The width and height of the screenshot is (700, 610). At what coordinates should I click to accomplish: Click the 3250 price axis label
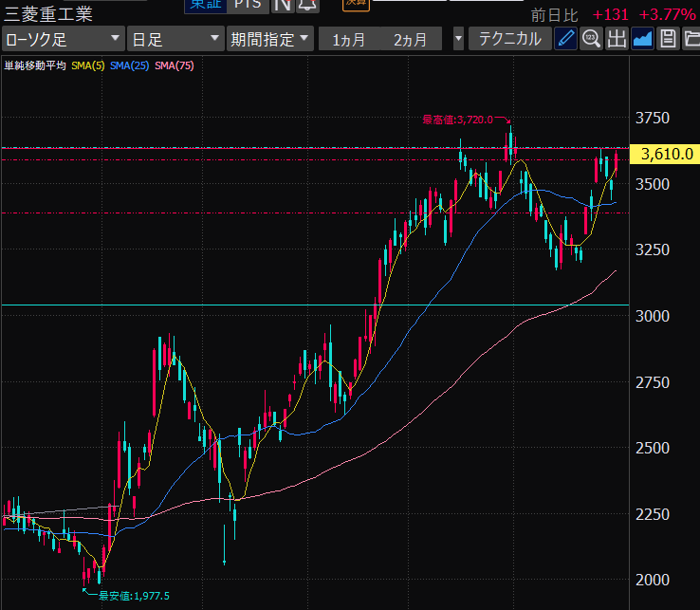653,250
